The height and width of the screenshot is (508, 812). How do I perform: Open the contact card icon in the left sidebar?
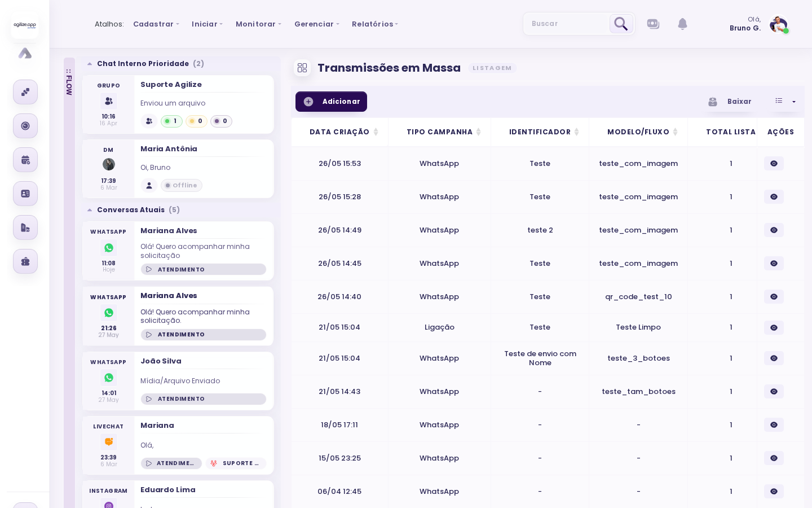coord(25,194)
